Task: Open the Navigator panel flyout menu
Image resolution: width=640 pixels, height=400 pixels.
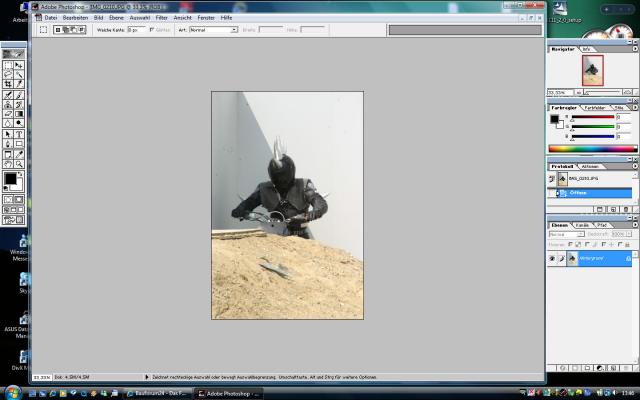Action: coord(635,49)
